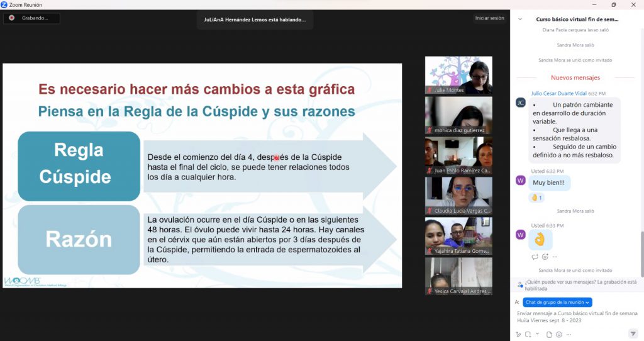Open the chat title Curso básico virtual
This screenshot has height=341, width=644.
[x=577, y=19]
